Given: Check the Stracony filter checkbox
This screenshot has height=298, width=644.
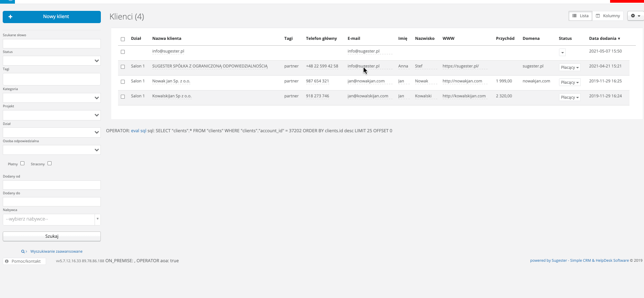Looking at the screenshot, I should coord(50,163).
